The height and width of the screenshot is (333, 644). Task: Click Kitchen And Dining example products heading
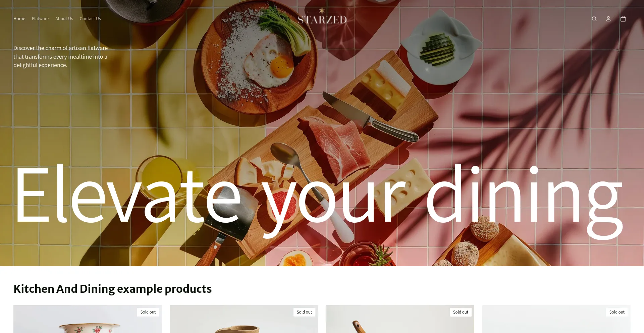[112, 289]
